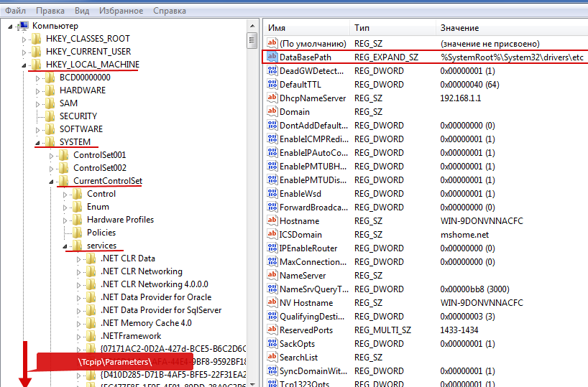Click the tree pane scroll-up arrow
588x387 pixels.
tap(252, 26)
